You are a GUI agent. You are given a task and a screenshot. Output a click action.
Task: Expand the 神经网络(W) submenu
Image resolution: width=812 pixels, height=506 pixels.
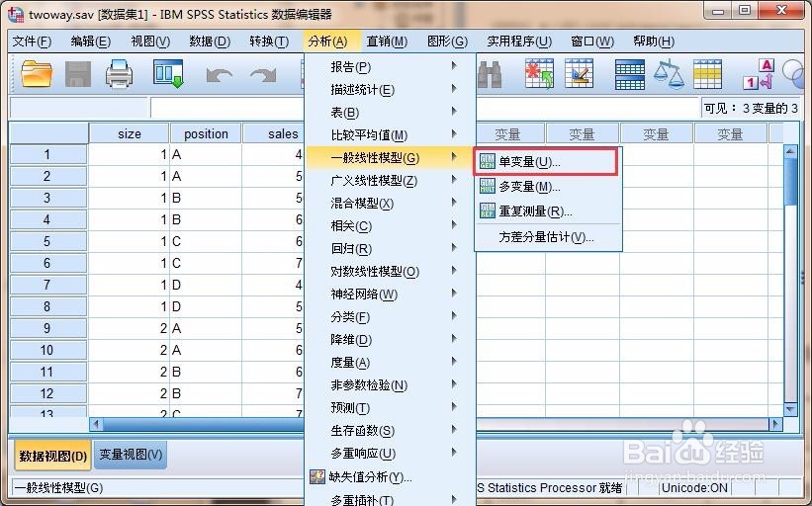click(391, 295)
